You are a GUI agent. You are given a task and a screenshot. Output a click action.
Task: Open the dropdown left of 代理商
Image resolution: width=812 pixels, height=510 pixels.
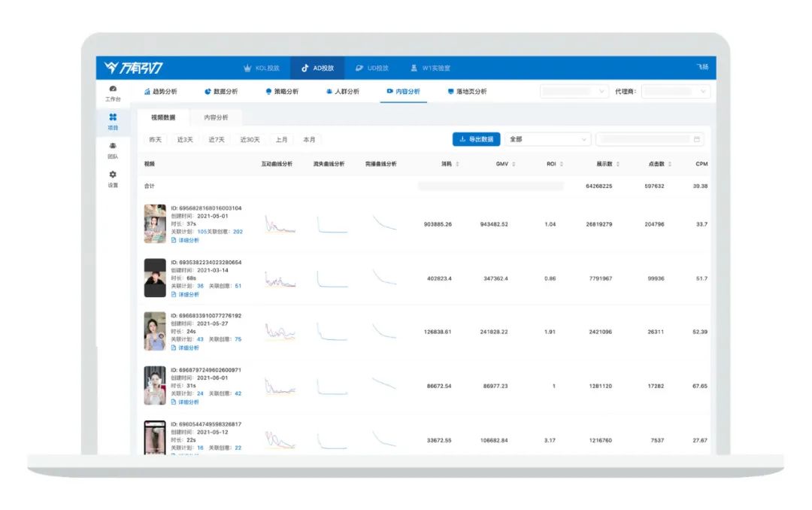click(x=574, y=92)
